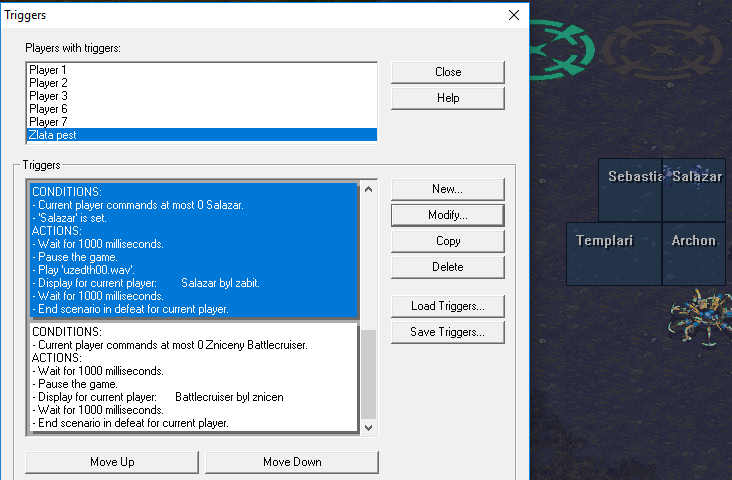Click Load Triggers...
Image resolution: width=732 pixels, height=480 pixels.
(x=448, y=306)
